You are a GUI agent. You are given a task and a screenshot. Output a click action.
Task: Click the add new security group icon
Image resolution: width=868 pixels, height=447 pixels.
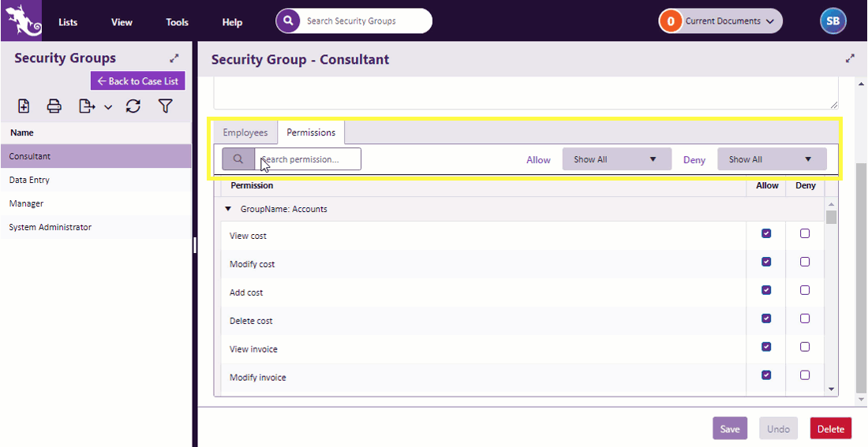pos(24,106)
